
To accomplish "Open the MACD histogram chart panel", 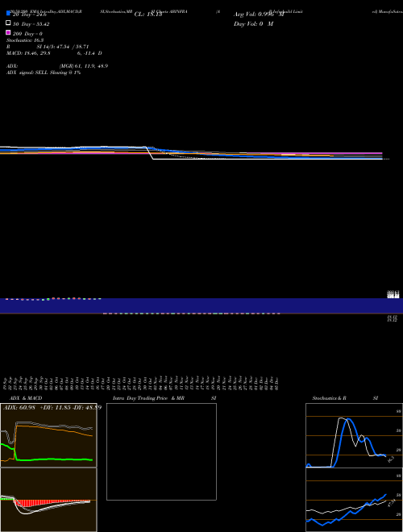I will pyautogui.click(x=48, y=500).
